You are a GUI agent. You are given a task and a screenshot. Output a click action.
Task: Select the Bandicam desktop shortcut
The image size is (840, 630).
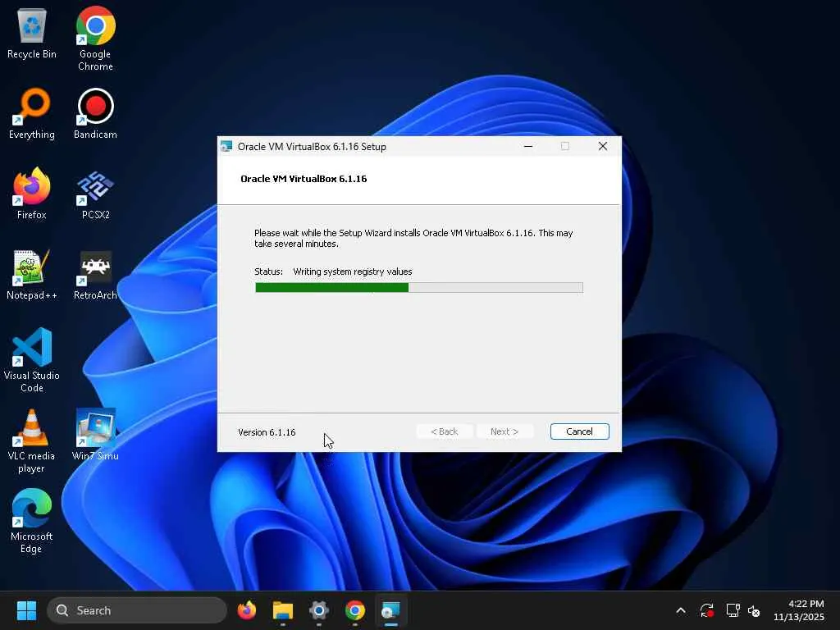point(95,113)
